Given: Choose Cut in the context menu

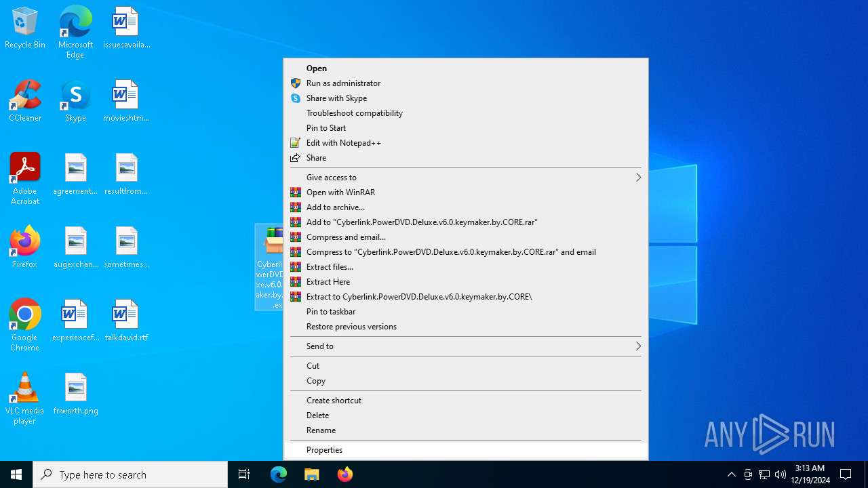Looking at the screenshot, I should [x=466, y=366].
